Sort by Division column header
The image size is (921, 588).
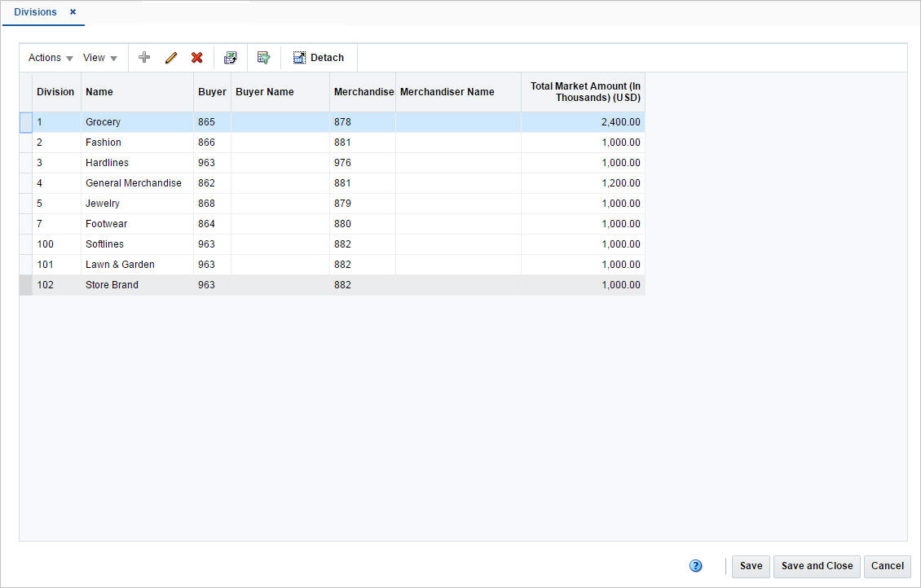pos(55,92)
